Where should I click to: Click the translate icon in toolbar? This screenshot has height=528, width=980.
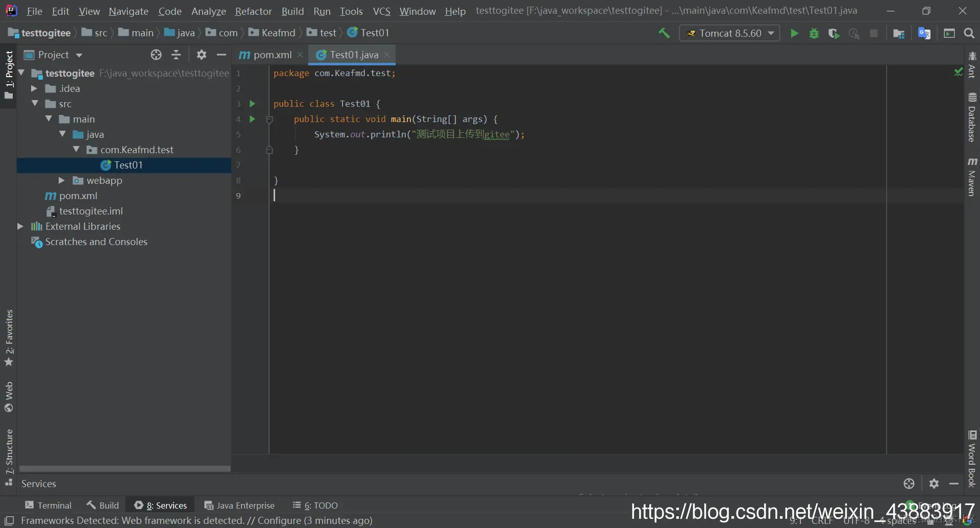point(924,33)
